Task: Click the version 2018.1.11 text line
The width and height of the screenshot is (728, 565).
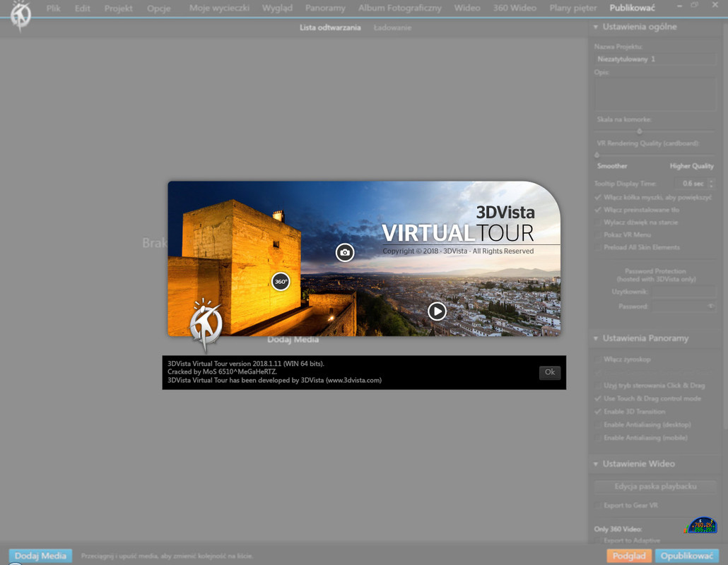Action: (245, 363)
